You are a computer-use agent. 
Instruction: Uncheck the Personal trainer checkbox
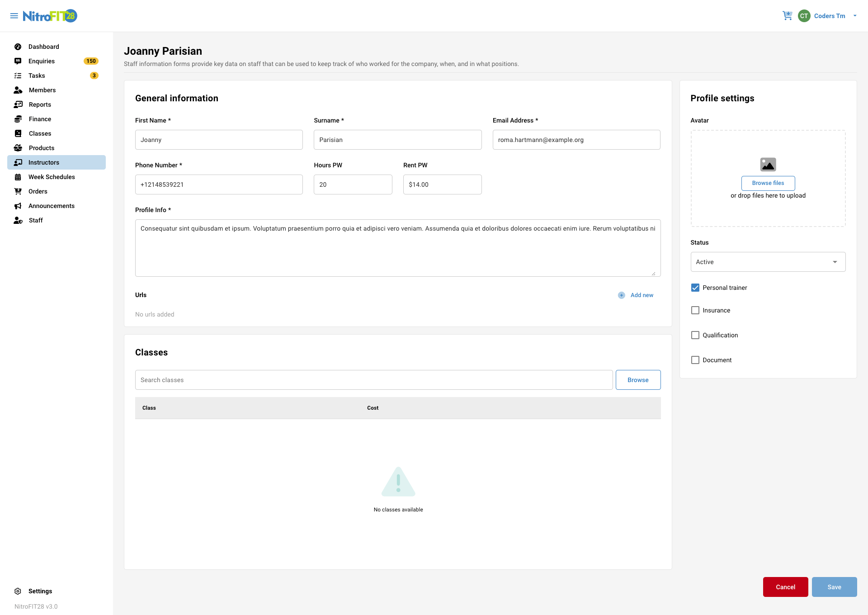tap(695, 288)
